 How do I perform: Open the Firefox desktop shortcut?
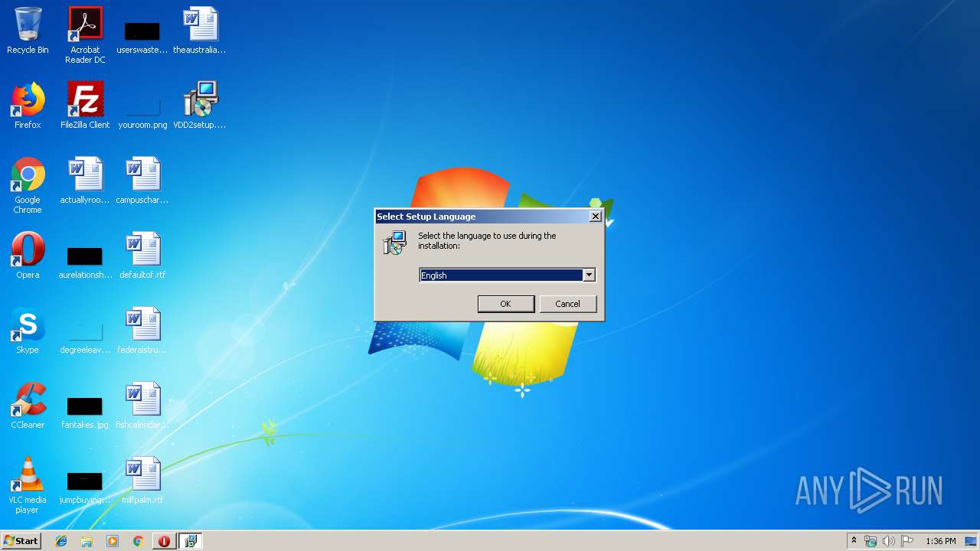pos(28,106)
